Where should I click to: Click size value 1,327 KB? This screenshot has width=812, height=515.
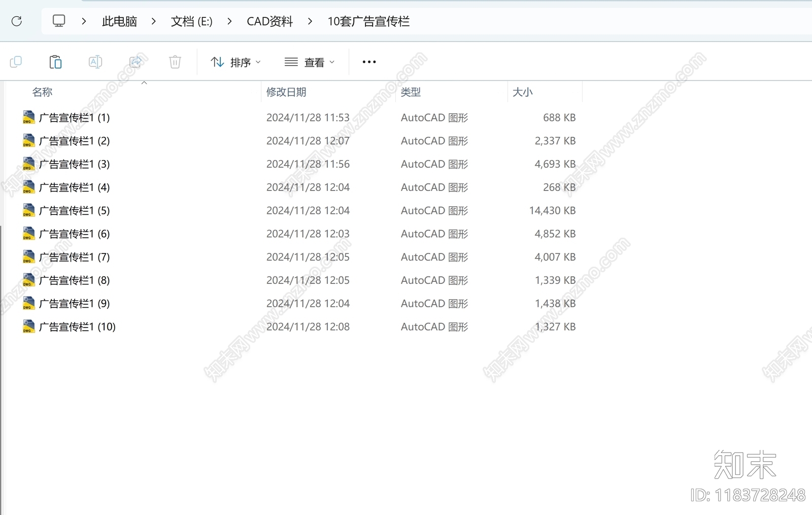(555, 327)
